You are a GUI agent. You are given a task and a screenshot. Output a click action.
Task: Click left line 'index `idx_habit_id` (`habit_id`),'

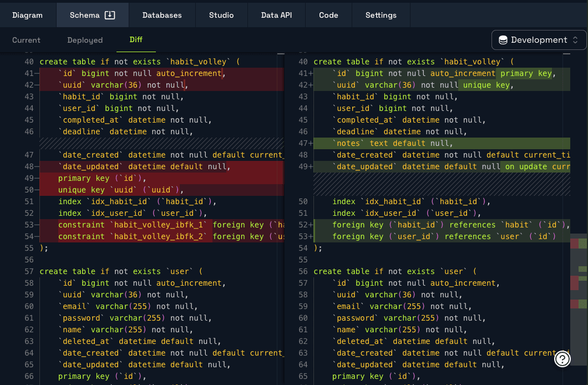click(137, 201)
